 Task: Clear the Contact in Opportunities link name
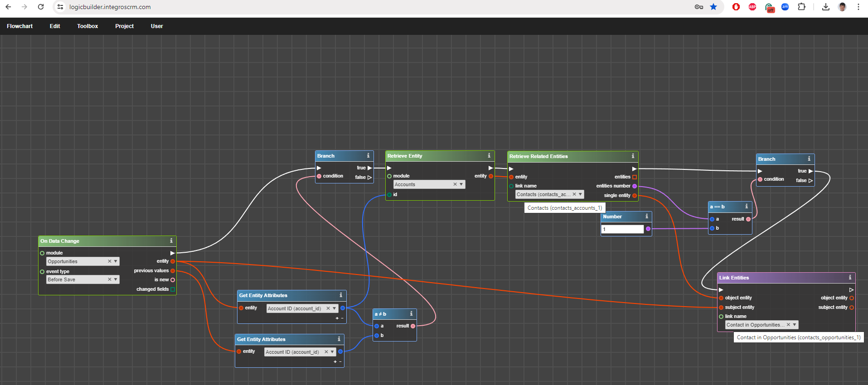pos(788,325)
